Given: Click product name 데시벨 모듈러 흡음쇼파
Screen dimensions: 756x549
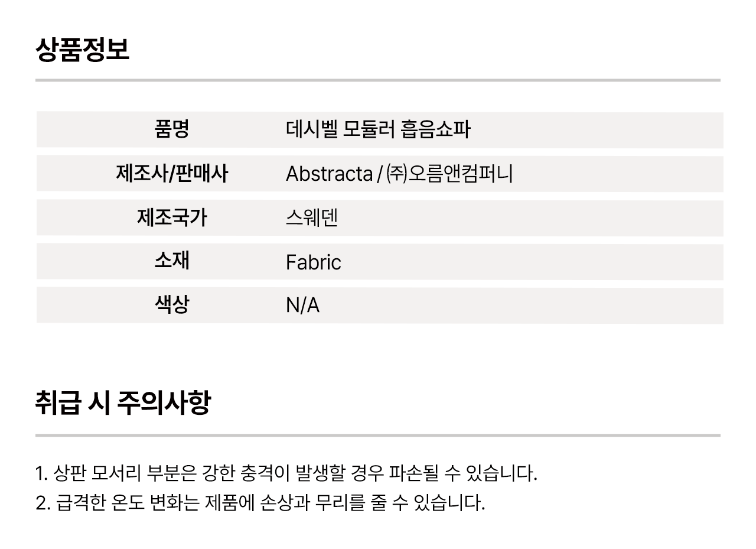Looking at the screenshot, I should click(x=378, y=129).
